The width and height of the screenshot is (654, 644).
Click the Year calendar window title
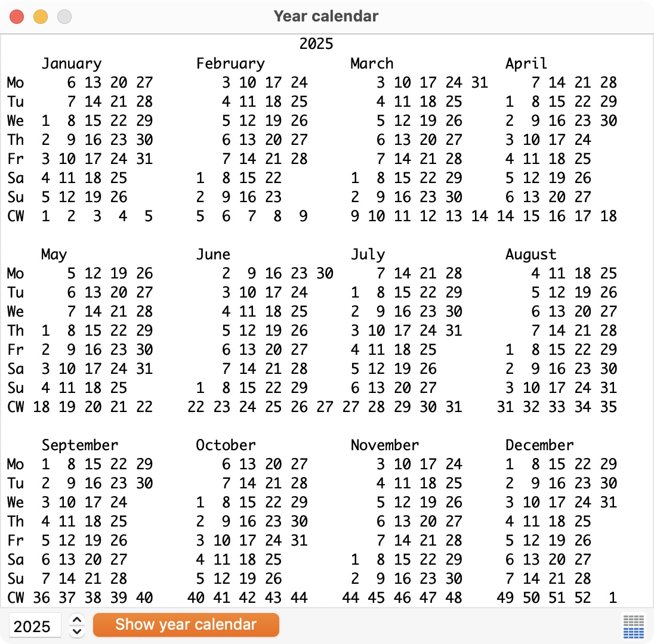[326, 16]
